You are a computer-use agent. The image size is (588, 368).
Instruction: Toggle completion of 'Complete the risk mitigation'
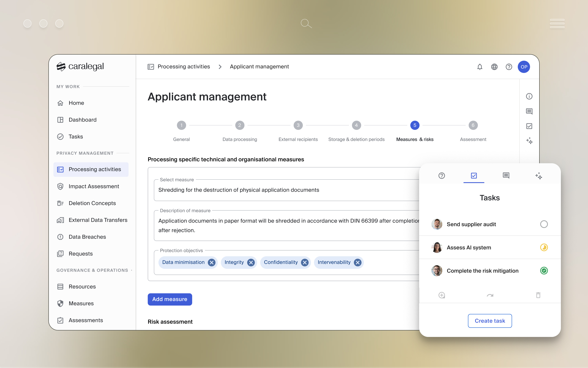[x=544, y=270]
